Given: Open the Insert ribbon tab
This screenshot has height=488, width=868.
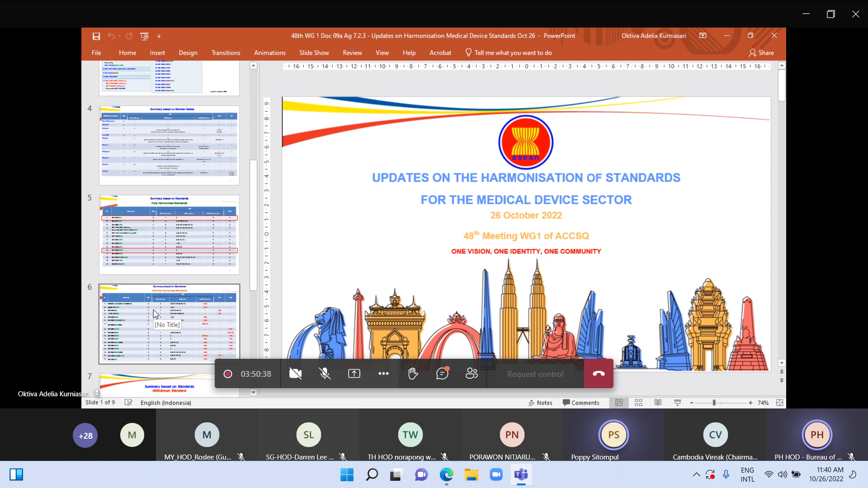Looking at the screenshot, I should (x=157, y=53).
